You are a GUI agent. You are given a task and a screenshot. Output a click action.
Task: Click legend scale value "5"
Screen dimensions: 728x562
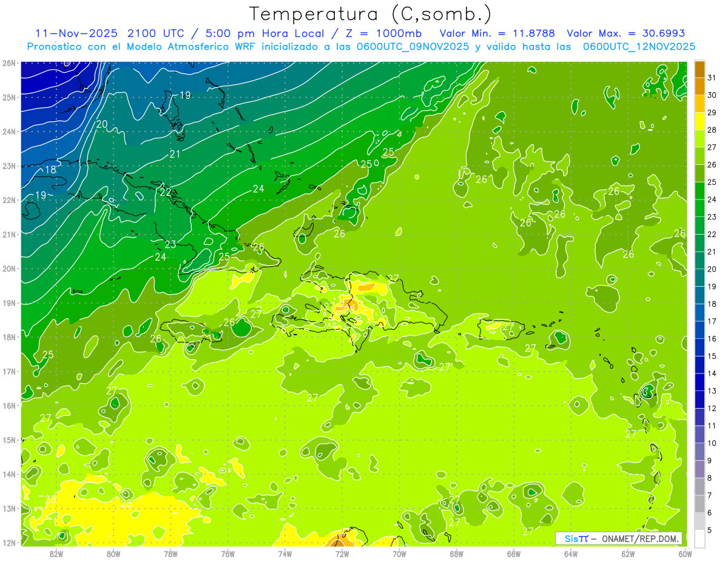tap(710, 530)
